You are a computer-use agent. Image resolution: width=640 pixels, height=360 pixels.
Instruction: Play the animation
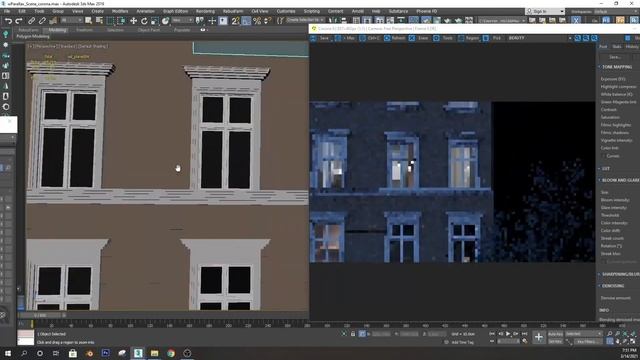point(508,334)
